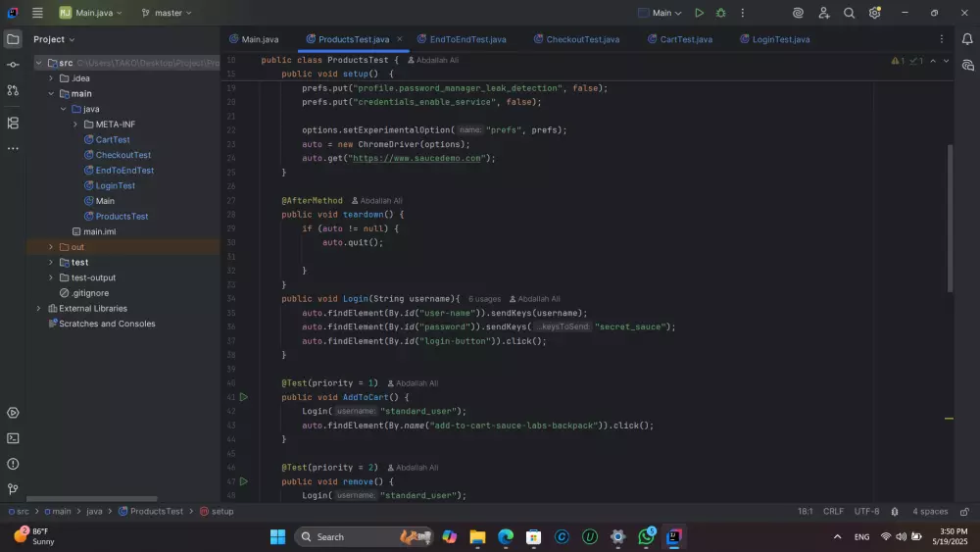Screen dimensions: 980x552
Task: Open Commit tool window
Action: (x=13, y=65)
